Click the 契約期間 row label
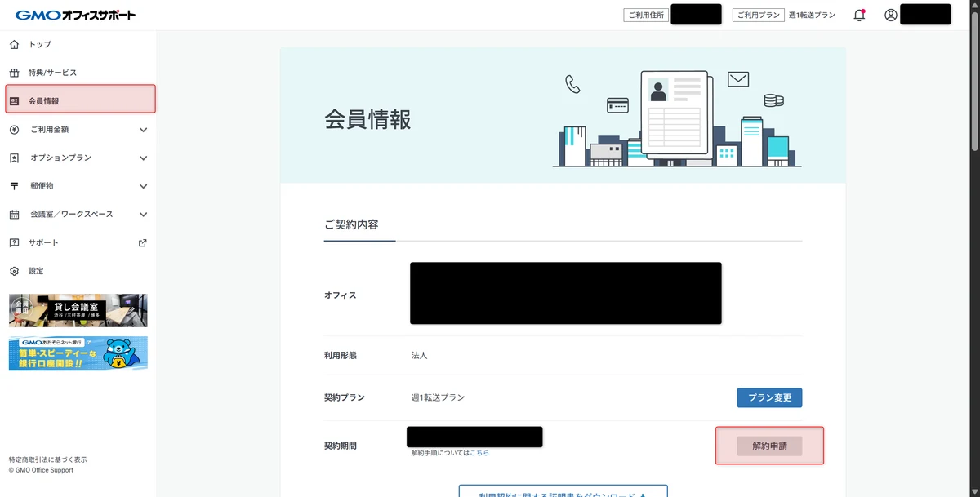Viewport: 980px width, 497px height. [341, 446]
